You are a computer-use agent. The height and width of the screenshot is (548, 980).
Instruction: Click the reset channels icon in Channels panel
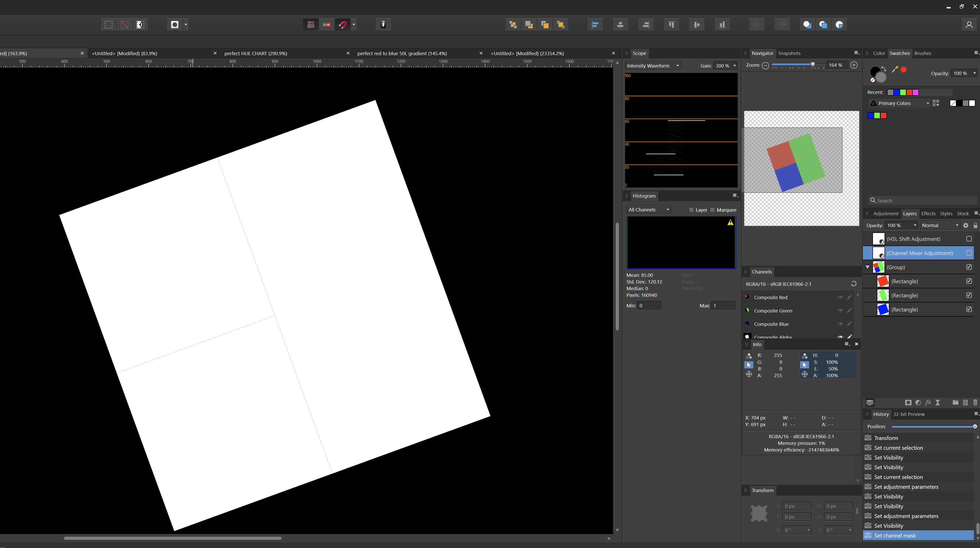tap(853, 284)
